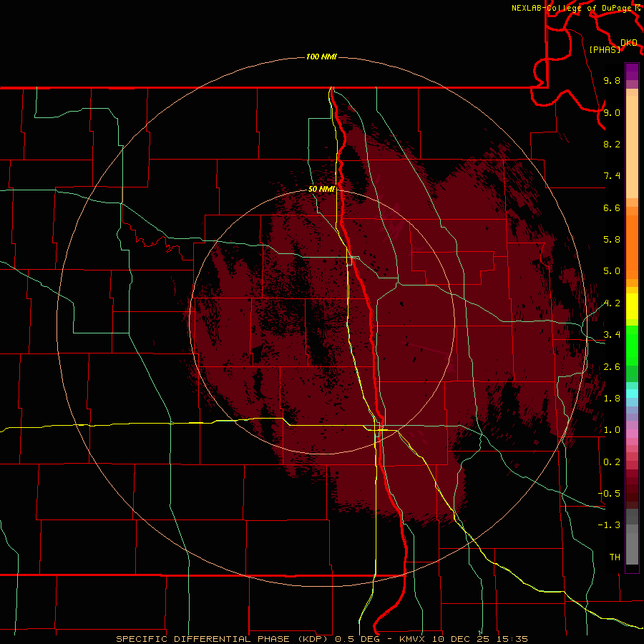
Task: Click the 6.6 value on the color scale
Action: 612,208
